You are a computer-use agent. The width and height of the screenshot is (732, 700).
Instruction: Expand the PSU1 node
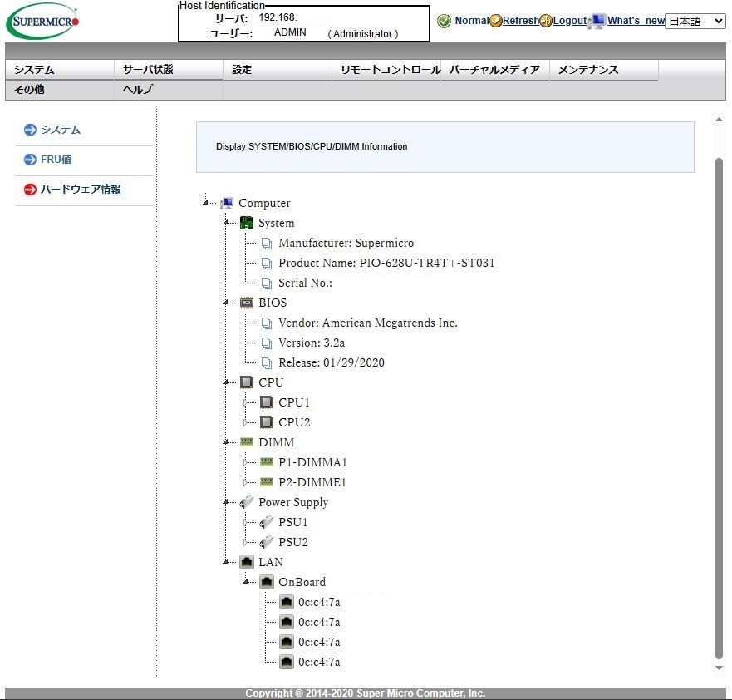pos(246,522)
